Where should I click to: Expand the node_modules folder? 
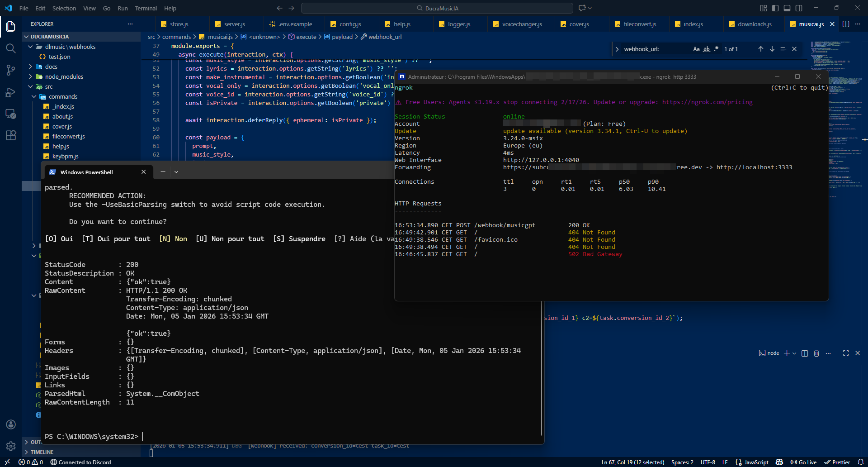[x=64, y=76]
